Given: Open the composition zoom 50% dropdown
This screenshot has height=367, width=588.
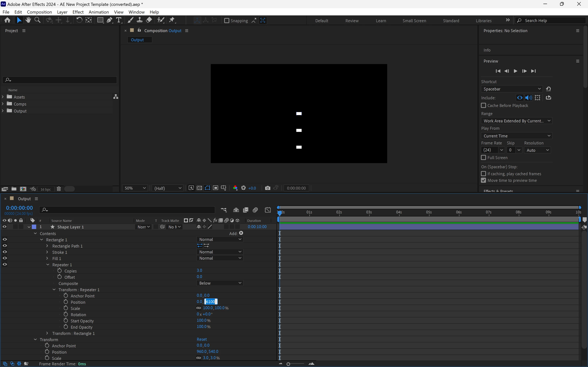Looking at the screenshot, I should click(x=135, y=188).
